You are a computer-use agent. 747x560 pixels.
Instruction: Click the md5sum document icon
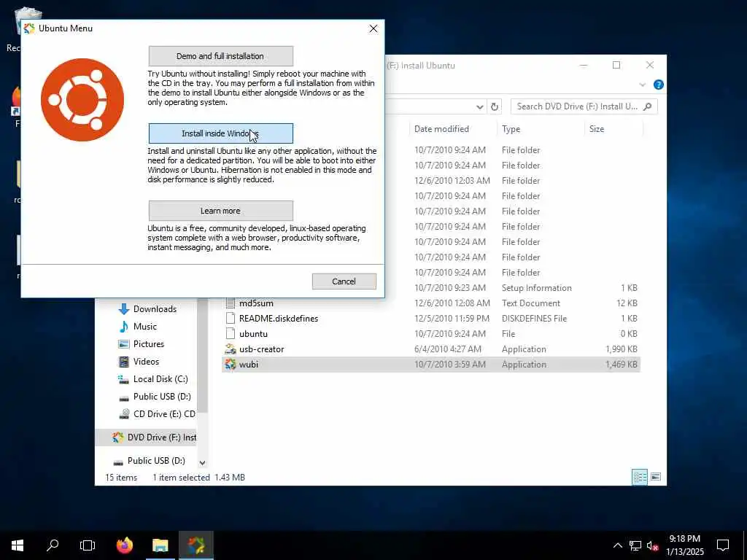click(x=231, y=303)
